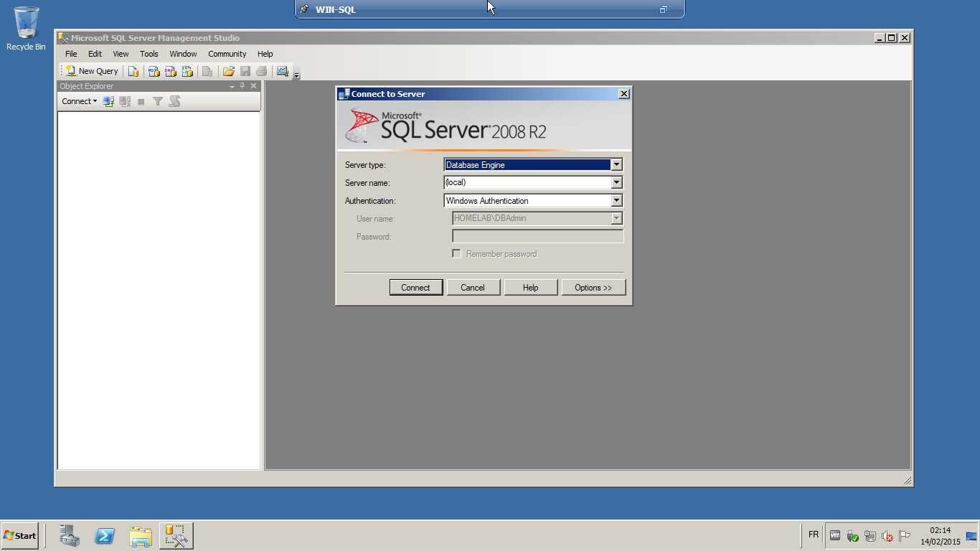
Task: Click the Help button in Connect dialog
Action: coord(531,288)
